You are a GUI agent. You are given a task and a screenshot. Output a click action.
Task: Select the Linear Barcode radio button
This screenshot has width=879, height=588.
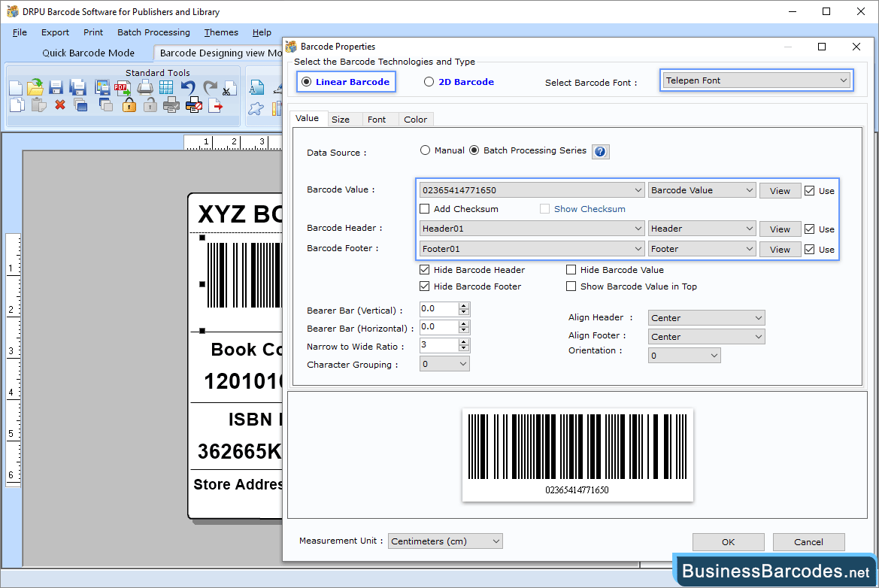pyautogui.click(x=306, y=82)
